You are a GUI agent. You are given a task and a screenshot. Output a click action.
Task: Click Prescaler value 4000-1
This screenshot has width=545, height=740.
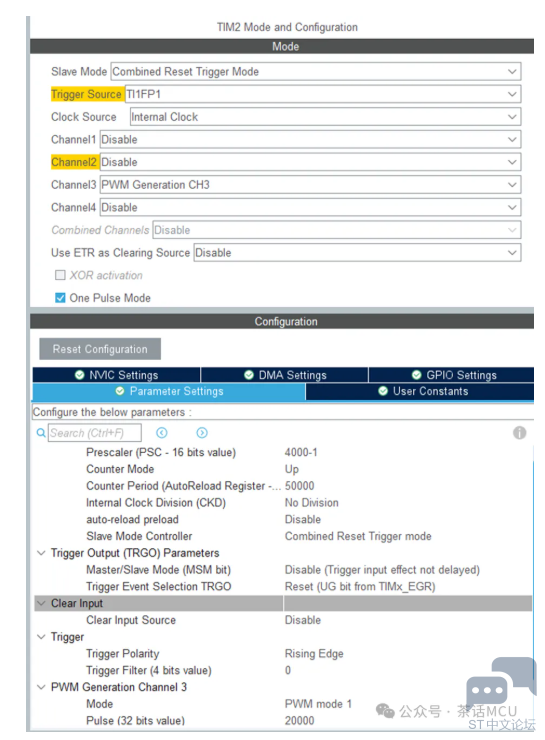301,453
